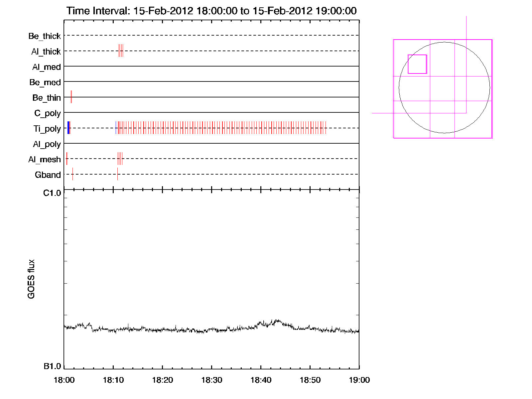Click the GOES flux axis title
Screen dimensions: 532x399
(x=31, y=279)
